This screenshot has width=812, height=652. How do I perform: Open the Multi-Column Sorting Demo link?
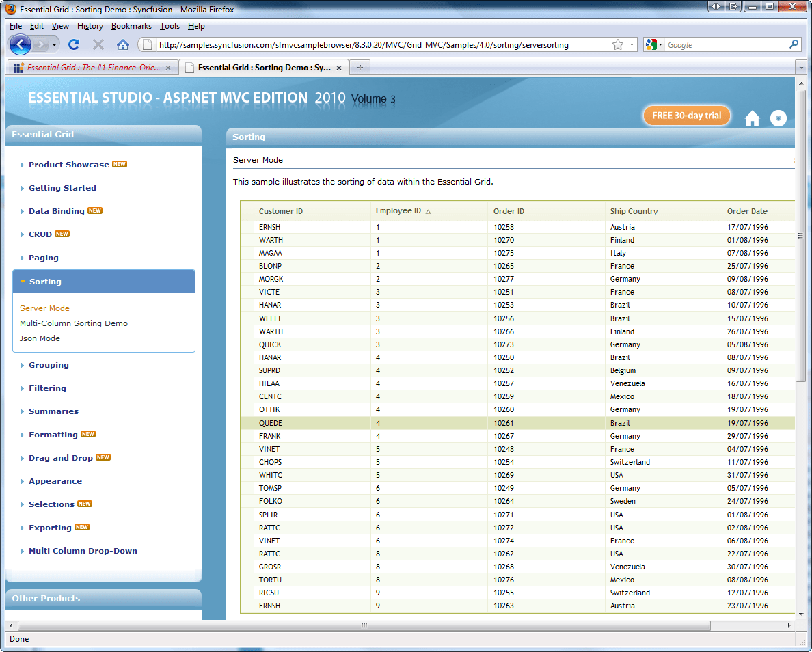click(74, 323)
